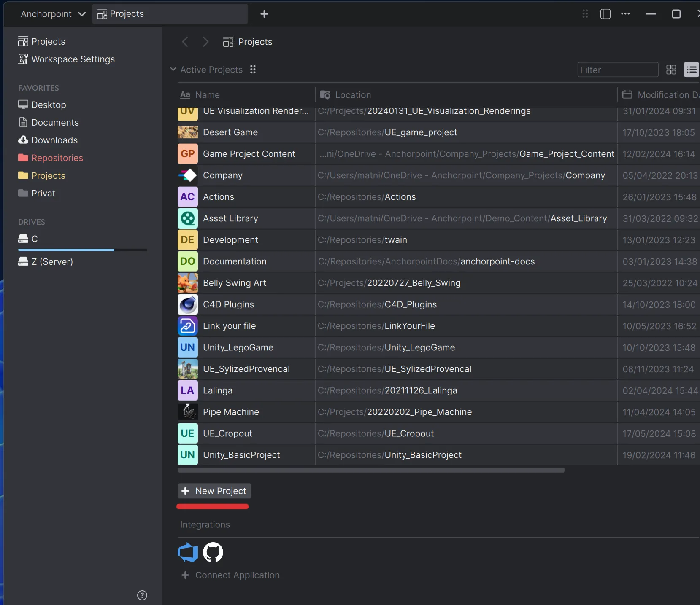Click the app grid icon in the title bar
Screen dimensions: 700x605
pos(585,13)
